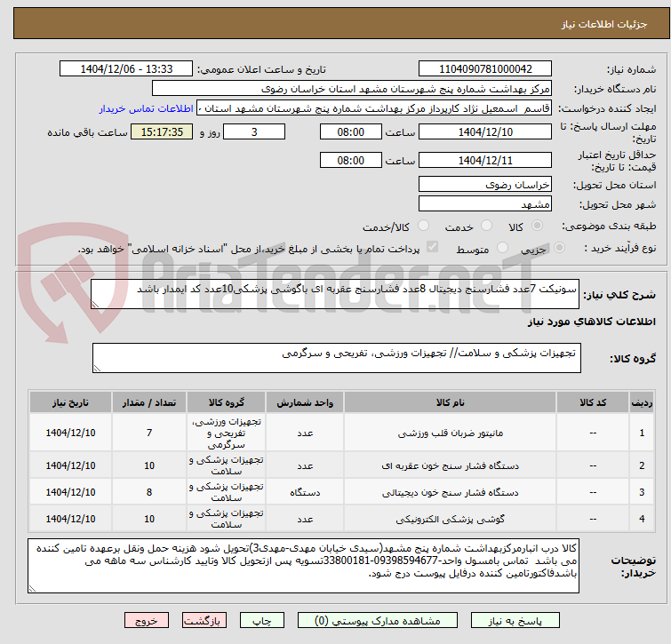Click quantity 7 in heart monitor row
The width and height of the screenshot is (671, 644).
(x=149, y=433)
